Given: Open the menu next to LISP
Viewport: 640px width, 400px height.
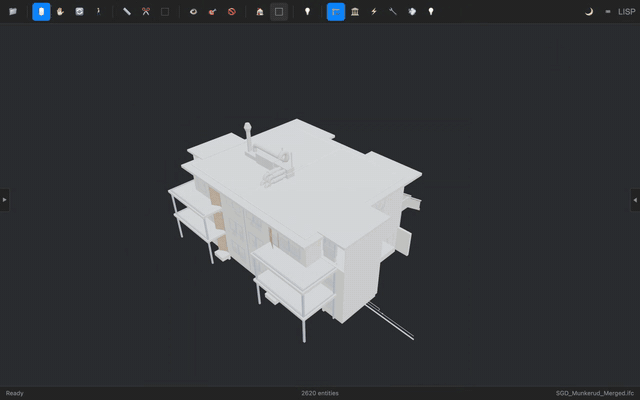Looking at the screenshot, I should pos(608,11).
